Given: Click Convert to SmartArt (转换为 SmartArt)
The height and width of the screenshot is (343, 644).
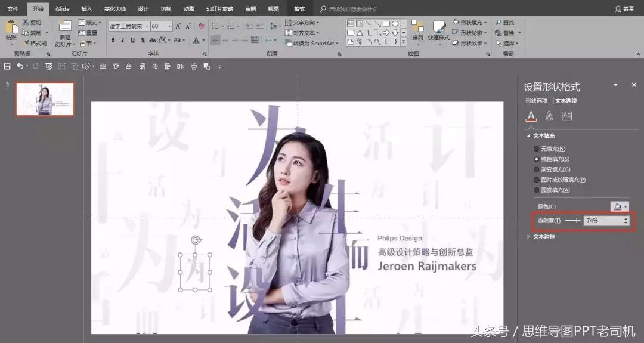Looking at the screenshot, I should [311, 43].
